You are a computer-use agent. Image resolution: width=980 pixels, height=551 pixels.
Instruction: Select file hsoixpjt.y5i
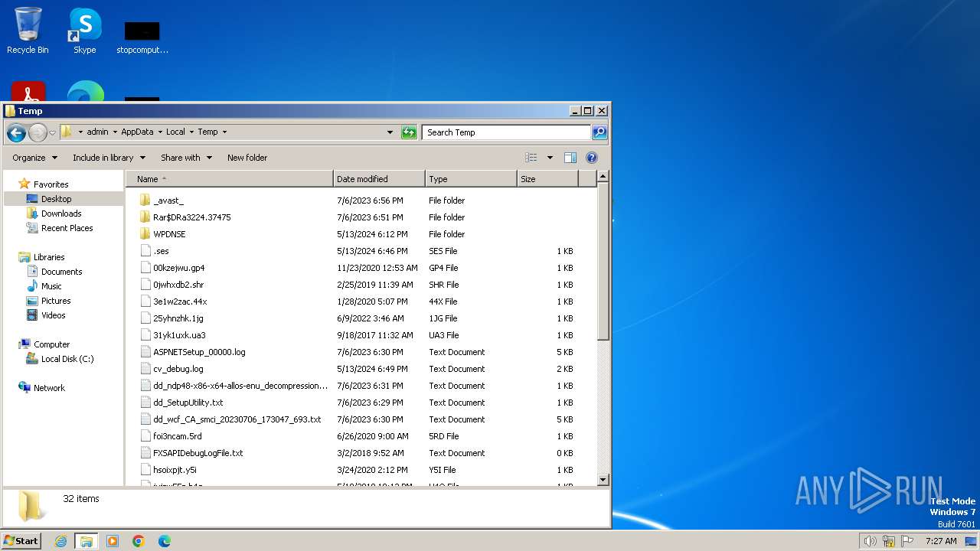175,470
